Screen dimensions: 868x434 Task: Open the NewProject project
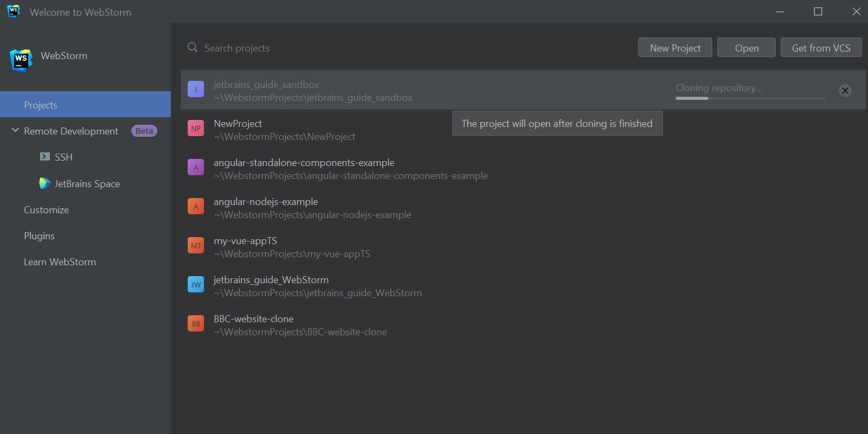[523, 129]
